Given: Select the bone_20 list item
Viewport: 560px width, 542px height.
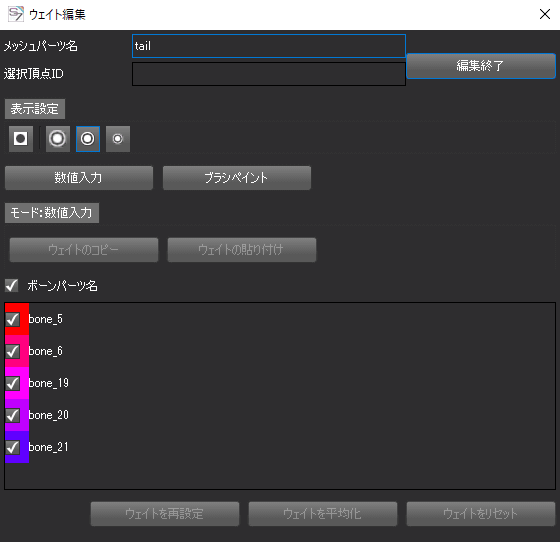Looking at the screenshot, I should [280, 415].
